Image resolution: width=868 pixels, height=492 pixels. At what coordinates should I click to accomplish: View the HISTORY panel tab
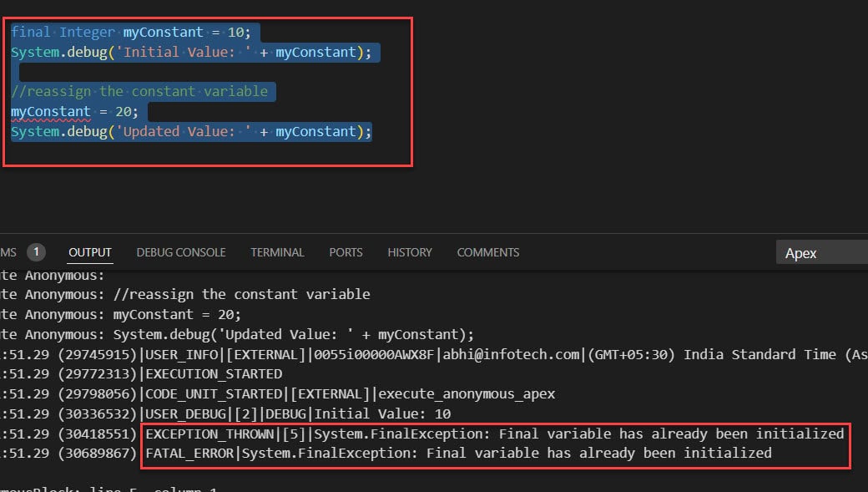(409, 252)
